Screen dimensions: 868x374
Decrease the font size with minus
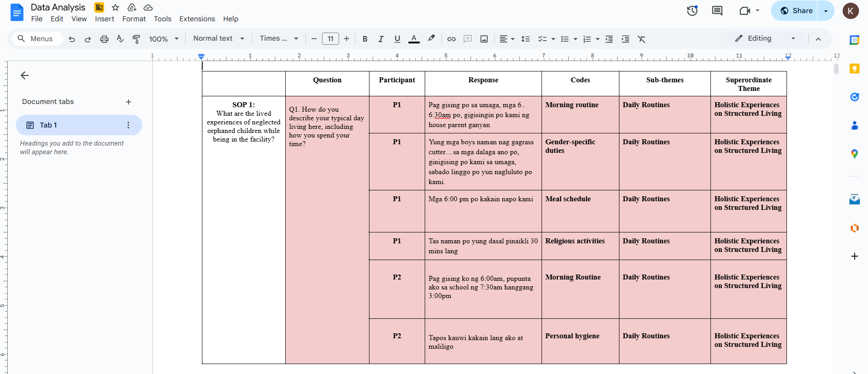tap(314, 39)
